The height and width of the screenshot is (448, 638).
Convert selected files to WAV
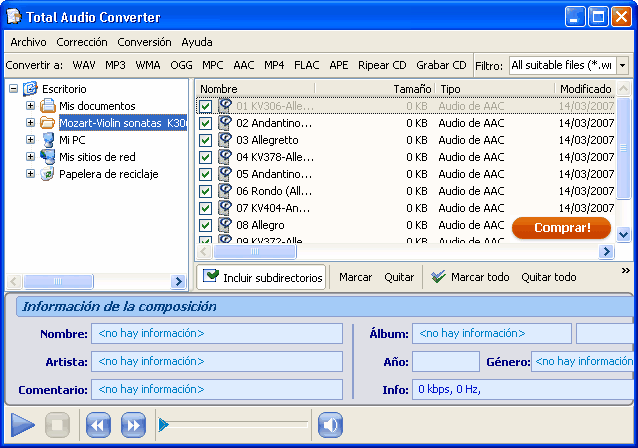(84, 65)
